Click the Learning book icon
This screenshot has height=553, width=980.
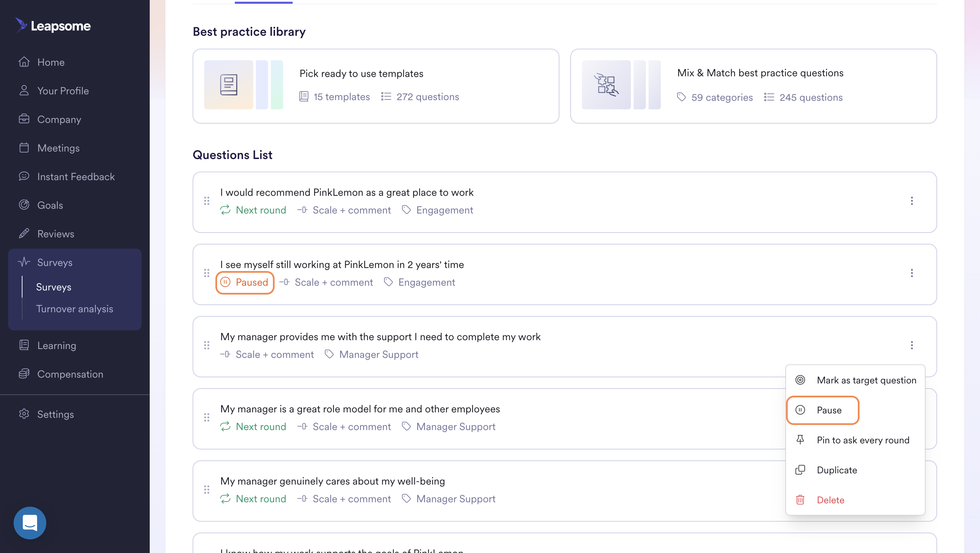[x=24, y=345]
